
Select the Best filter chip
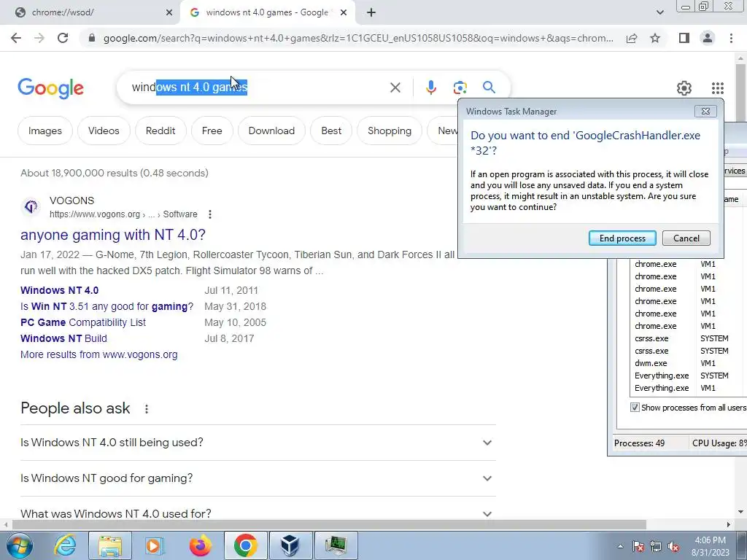331,131
